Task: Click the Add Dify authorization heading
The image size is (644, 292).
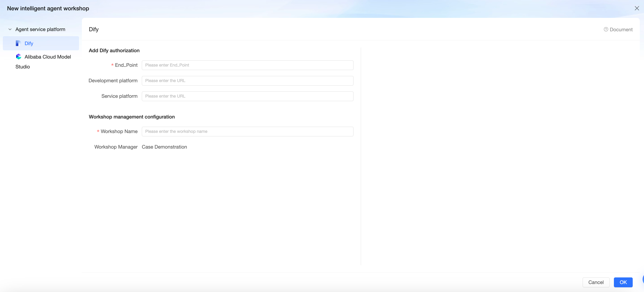Action: point(114,51)
